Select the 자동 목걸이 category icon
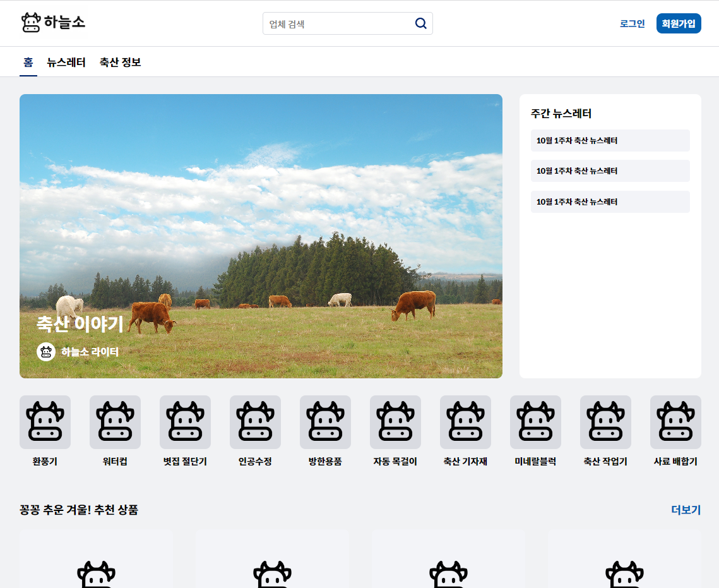The image size is (719, 588). pyautogui.click(x=395, y=421)
